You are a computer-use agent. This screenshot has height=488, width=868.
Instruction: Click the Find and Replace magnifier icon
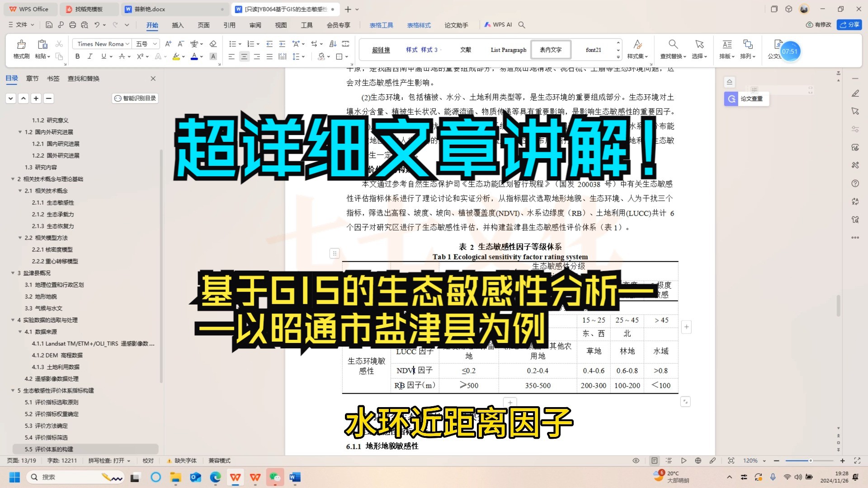673,44
